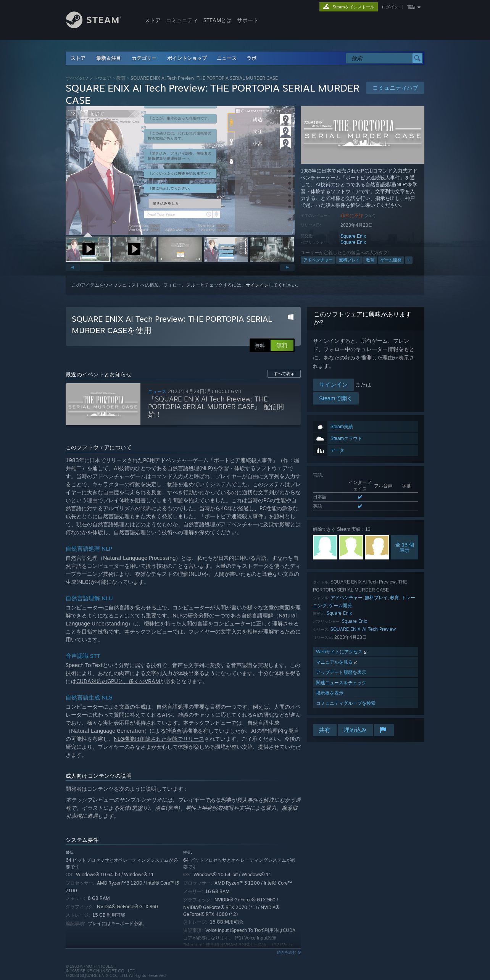Open データ stats feature row

pyautogui.click(x=365, y=450)
